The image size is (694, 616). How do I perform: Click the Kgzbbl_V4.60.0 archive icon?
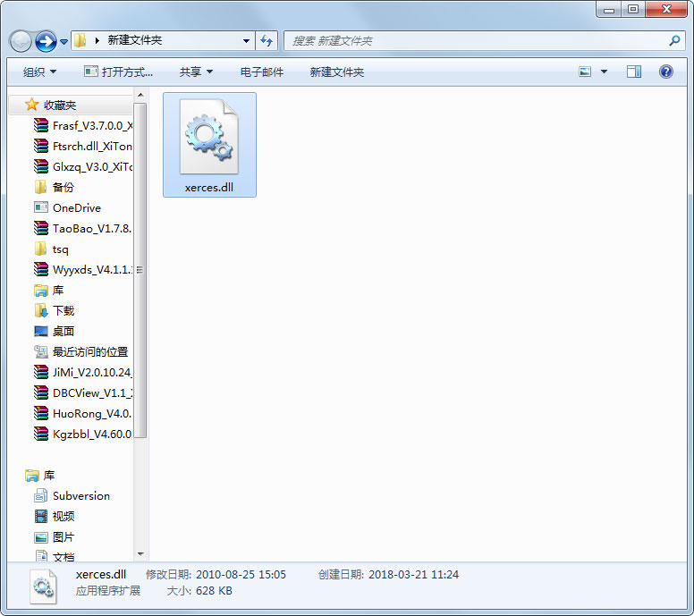coord(41,435)
